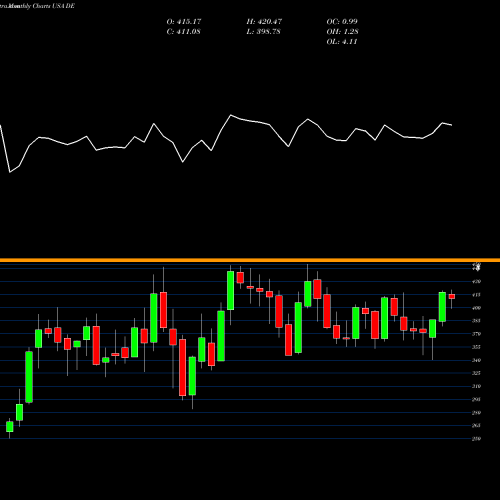500x500 pixels.
Task: Click the 265 price axis label
Action: (x=477, y=425)
